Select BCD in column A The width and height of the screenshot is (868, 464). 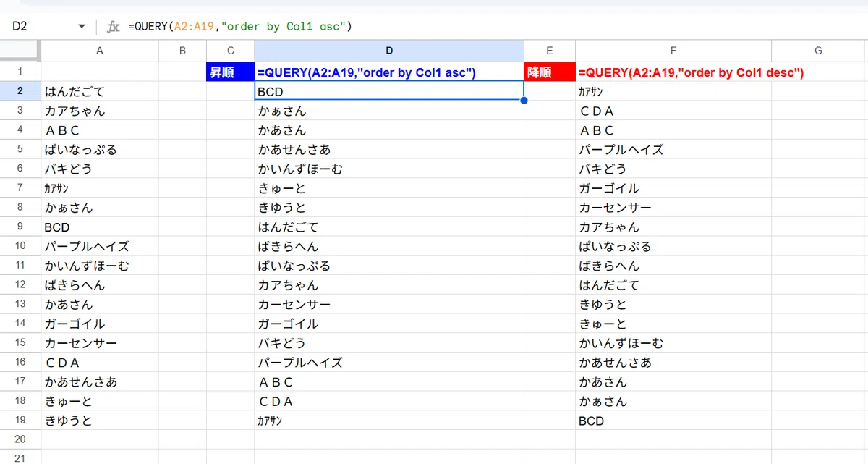point(100,227)
